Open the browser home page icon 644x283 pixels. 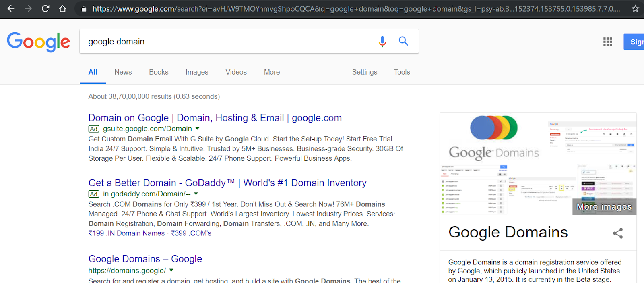point(62,8)
